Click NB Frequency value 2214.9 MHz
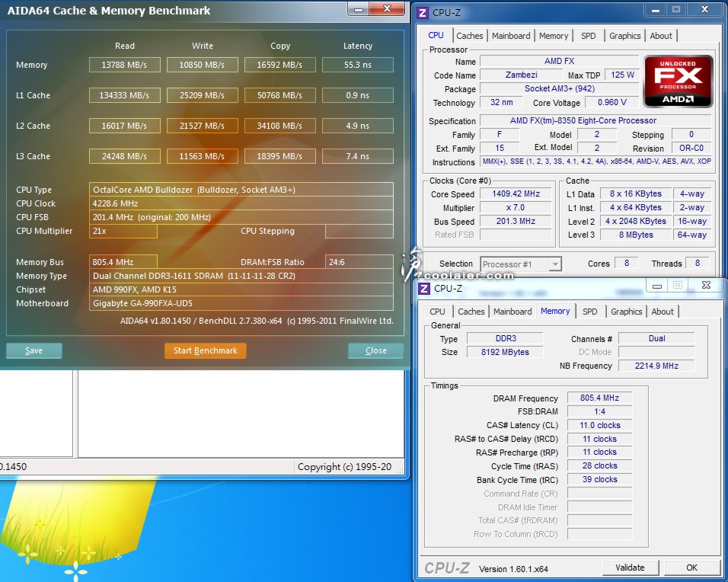The height and width of the screenshot is (582, 728). pos(656,366)
